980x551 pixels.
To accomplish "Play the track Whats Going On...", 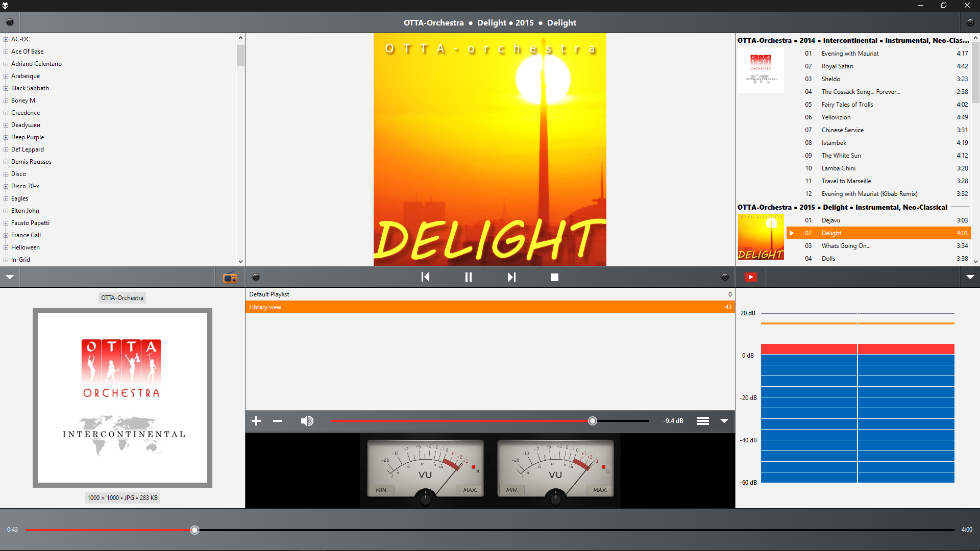I will click(846, 246).
